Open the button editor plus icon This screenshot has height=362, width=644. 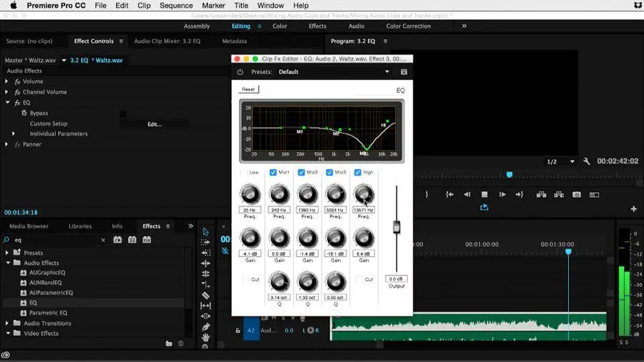(634, 209)
